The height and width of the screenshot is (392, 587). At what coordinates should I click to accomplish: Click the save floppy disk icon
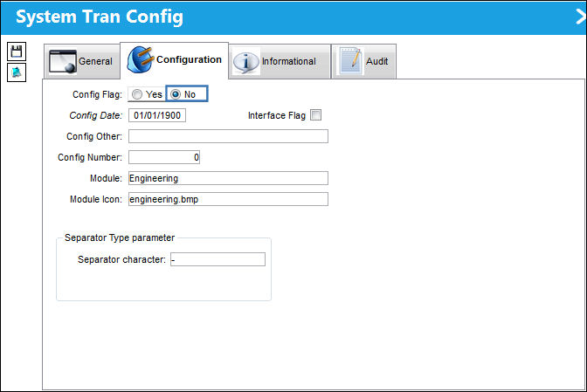coord(17,52)
